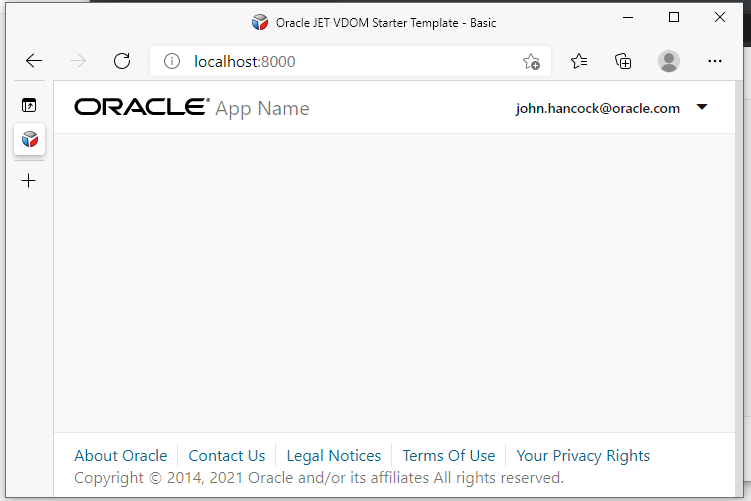Viewport: 751px width, 501px height.
Task: Open the john.hancock@oracle.com user menu
Action: click(611, 108)
